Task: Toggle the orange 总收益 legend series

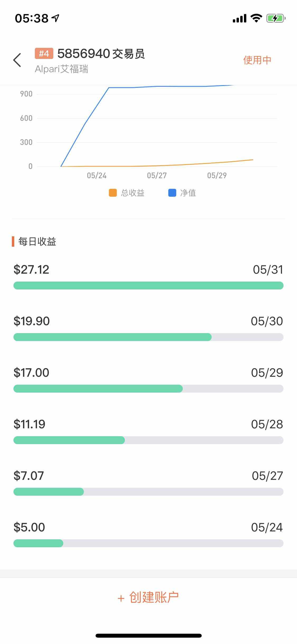Action: pyautogui.click(x=127, y=193)
